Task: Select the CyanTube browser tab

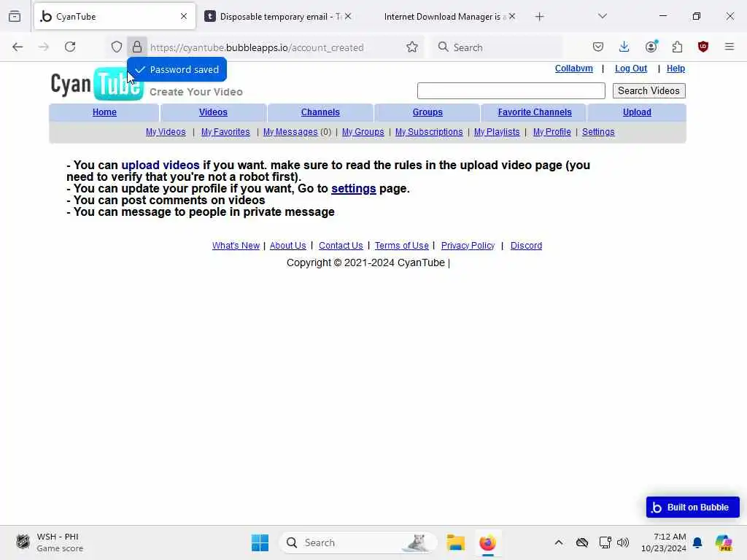Action: tap(115, 17)
